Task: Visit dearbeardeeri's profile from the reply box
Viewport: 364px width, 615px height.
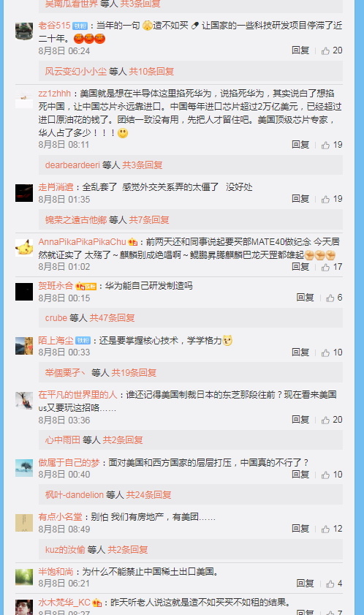Action: point(72,165)
